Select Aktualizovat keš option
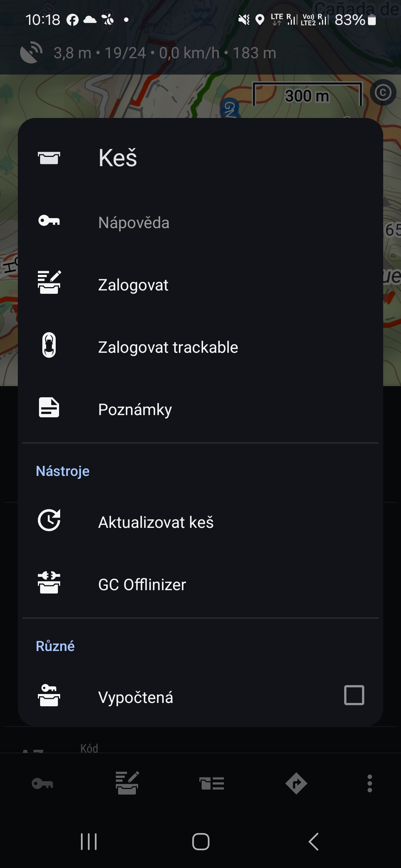The width and height of the screenshot is (401, 868). [x=156, y=522]
